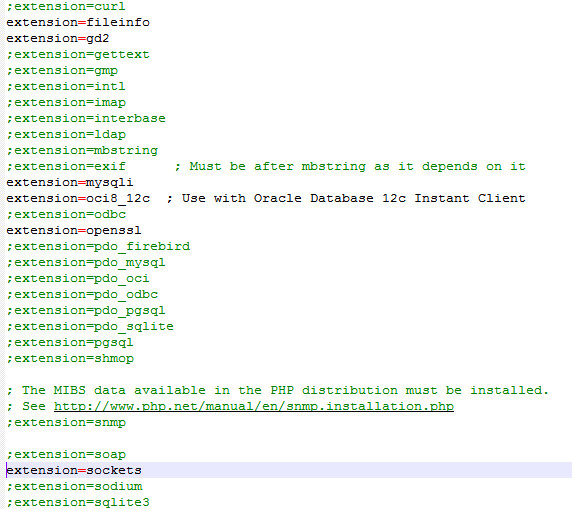The height and width of the screenshot is (509, 572).
Task: Click the ;extension=shmop line
Action: coord(70,359)
